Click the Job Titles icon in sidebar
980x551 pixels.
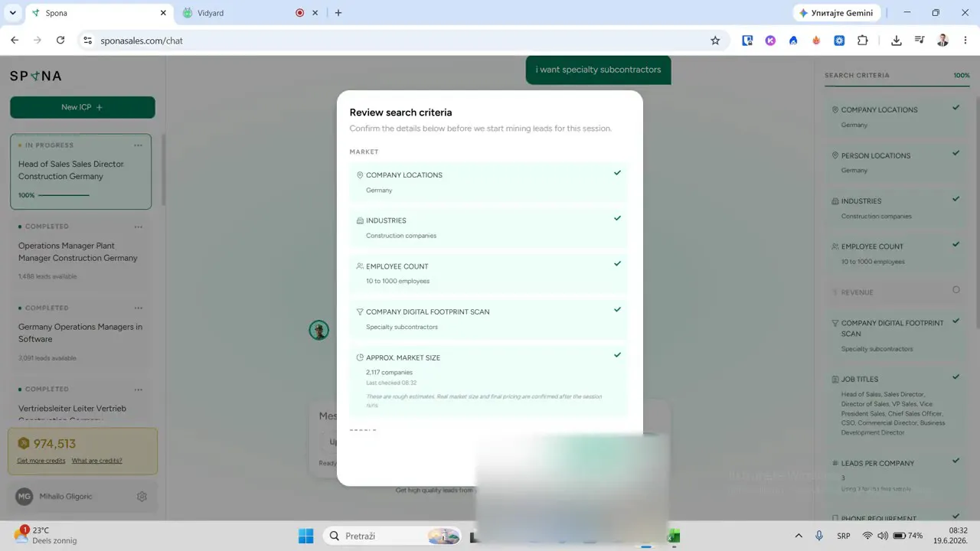pos(835,380)
